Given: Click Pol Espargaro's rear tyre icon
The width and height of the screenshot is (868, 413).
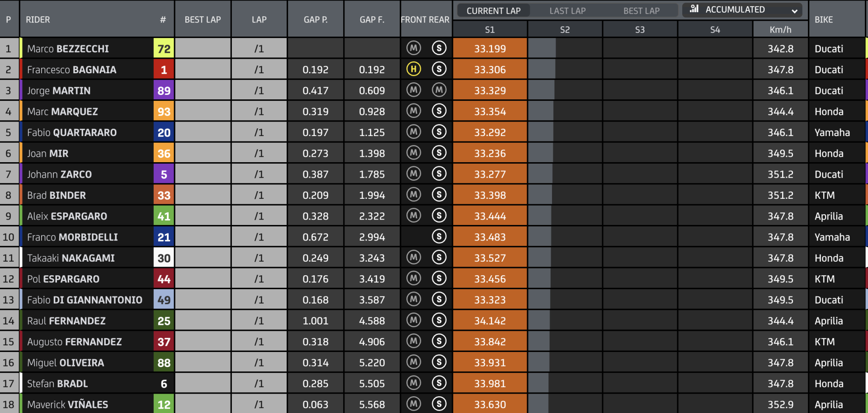Looking at the screenshot, I should (439, 278).
